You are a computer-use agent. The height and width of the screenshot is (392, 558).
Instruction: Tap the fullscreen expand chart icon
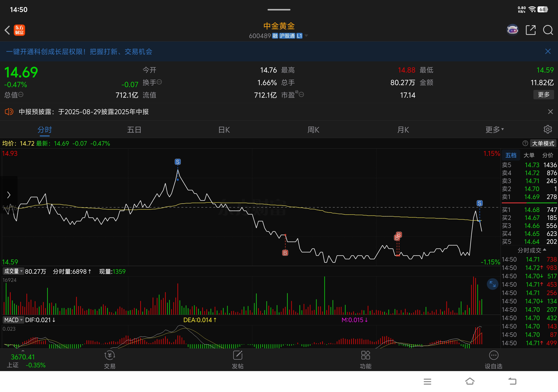pyautogui.click(x=493, y=284)
